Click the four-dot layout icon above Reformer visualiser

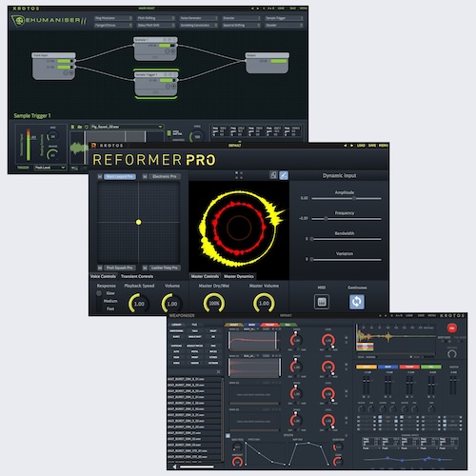point(239,175)
